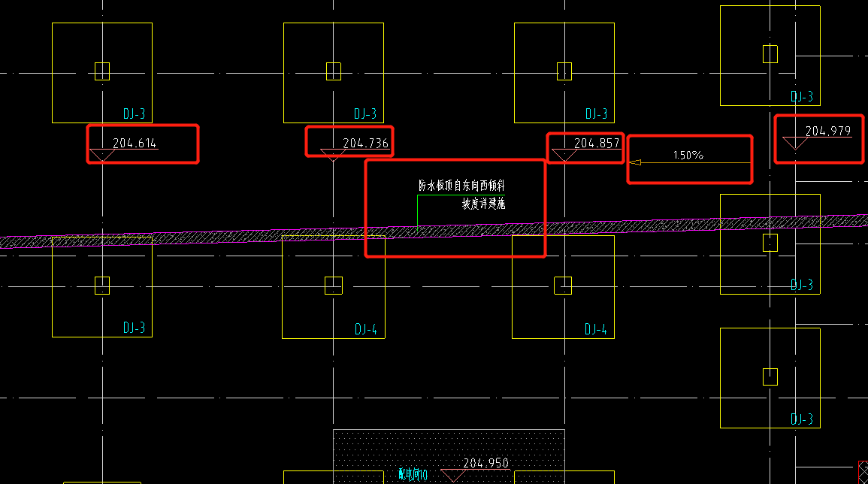Click the 204.950 elevation value text

coord(486,463)
